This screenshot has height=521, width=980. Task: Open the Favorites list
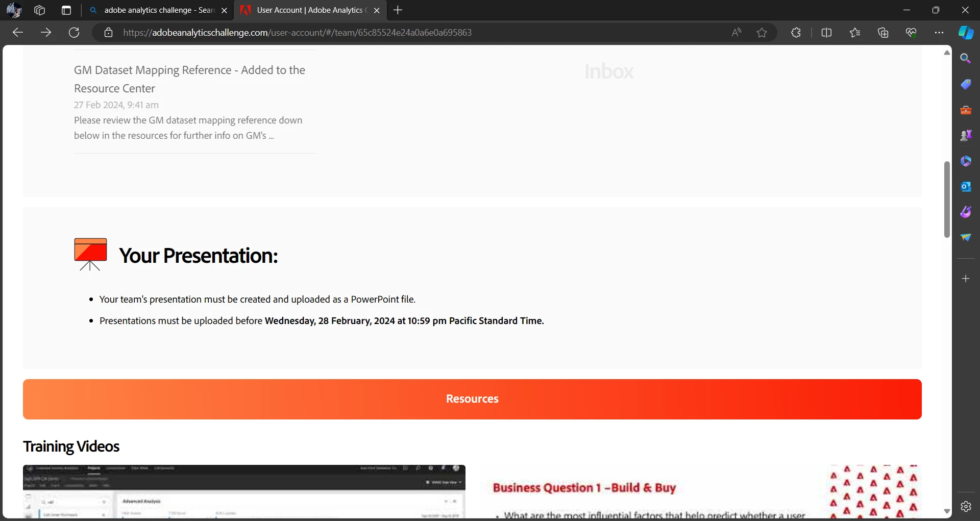855,33
